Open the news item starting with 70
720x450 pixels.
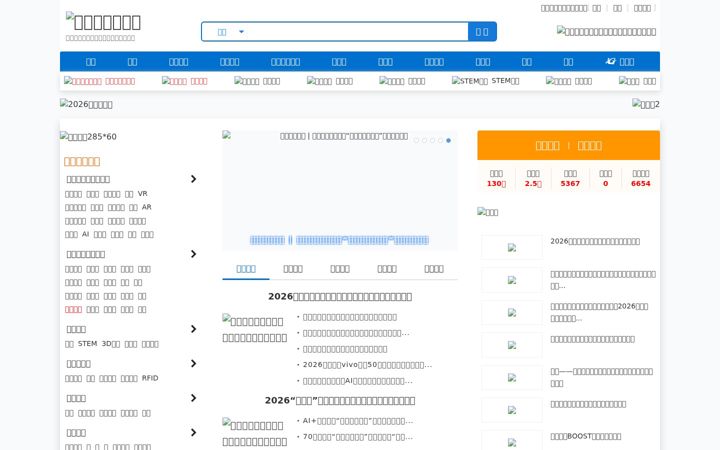pos(358,437)
